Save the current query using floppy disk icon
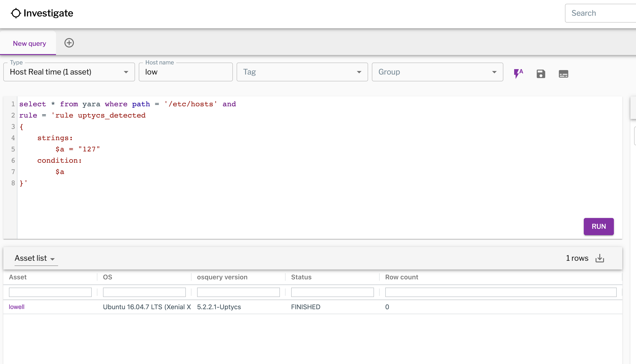The height and width of the screenshot is (364, 636). tap(541, 74)
